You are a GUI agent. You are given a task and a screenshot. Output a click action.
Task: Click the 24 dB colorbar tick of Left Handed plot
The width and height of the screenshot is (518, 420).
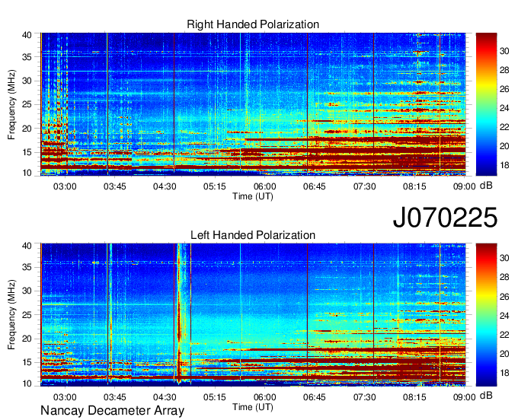[x=504, y=316]
